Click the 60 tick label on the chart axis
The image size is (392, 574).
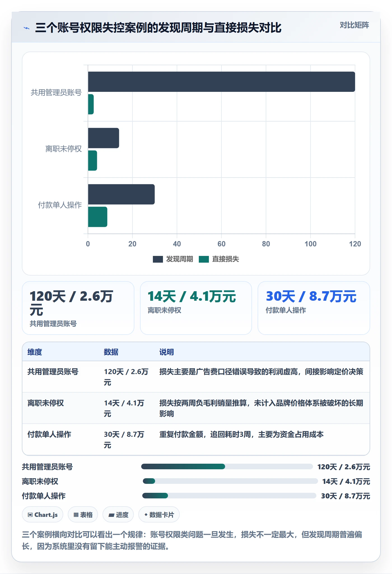pyautogui.click(x=221, y=244)
